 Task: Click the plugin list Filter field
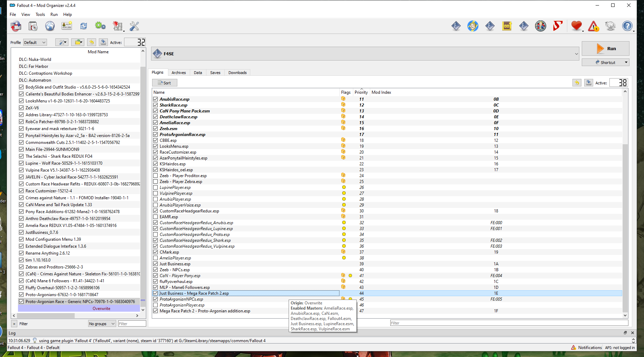509,323
